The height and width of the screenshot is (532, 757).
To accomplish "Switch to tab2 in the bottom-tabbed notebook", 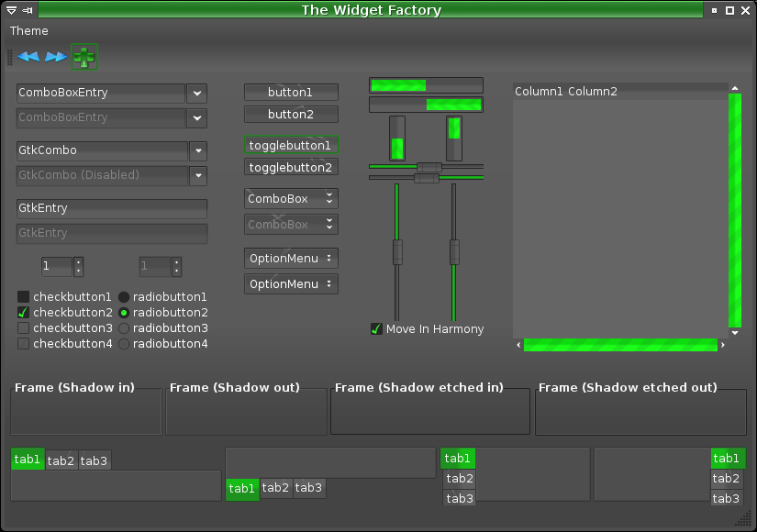I will (275, 488).
